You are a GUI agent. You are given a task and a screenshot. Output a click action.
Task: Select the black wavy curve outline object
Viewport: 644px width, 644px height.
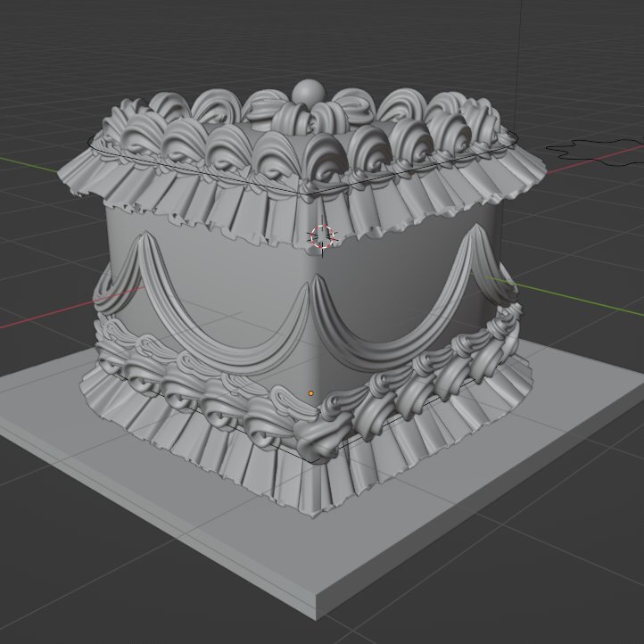click(x=596, y=152)
